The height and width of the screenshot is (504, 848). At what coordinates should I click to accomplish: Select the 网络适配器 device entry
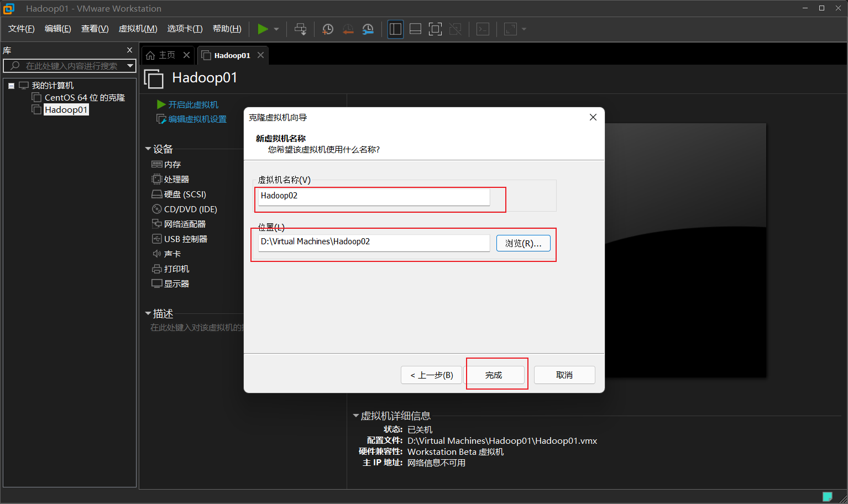tap(179, 224)
